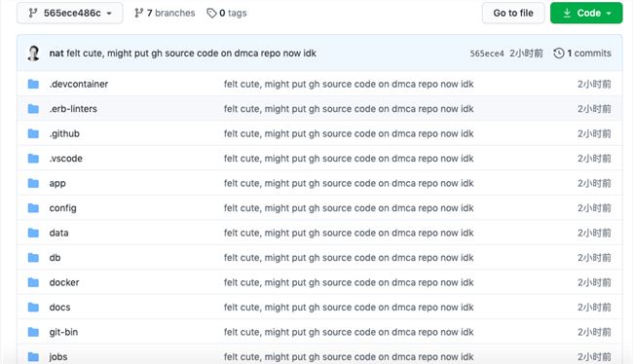
Task: Click the .github folder icon
Action: click(33, 133)
